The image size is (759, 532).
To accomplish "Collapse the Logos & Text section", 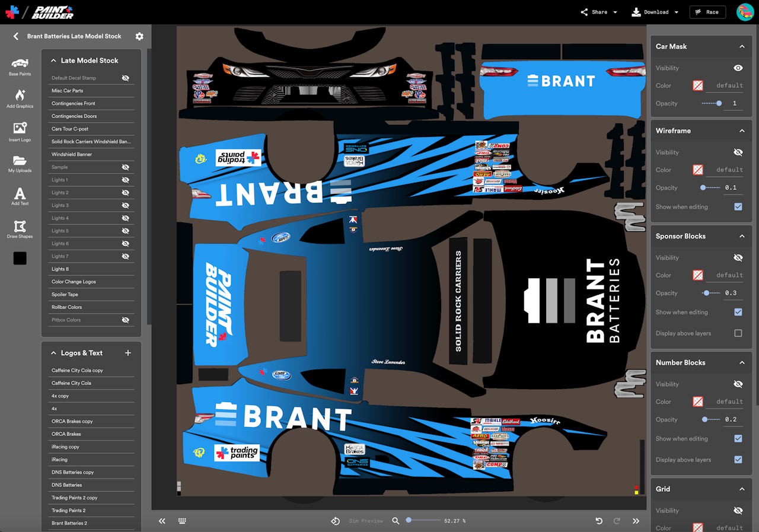I will point(54,353).
